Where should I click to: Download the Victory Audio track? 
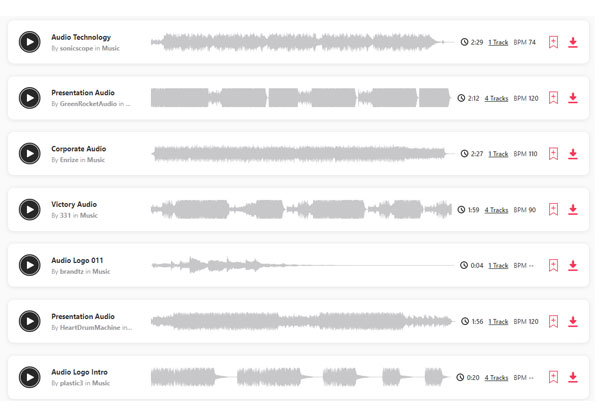[572, 210]
